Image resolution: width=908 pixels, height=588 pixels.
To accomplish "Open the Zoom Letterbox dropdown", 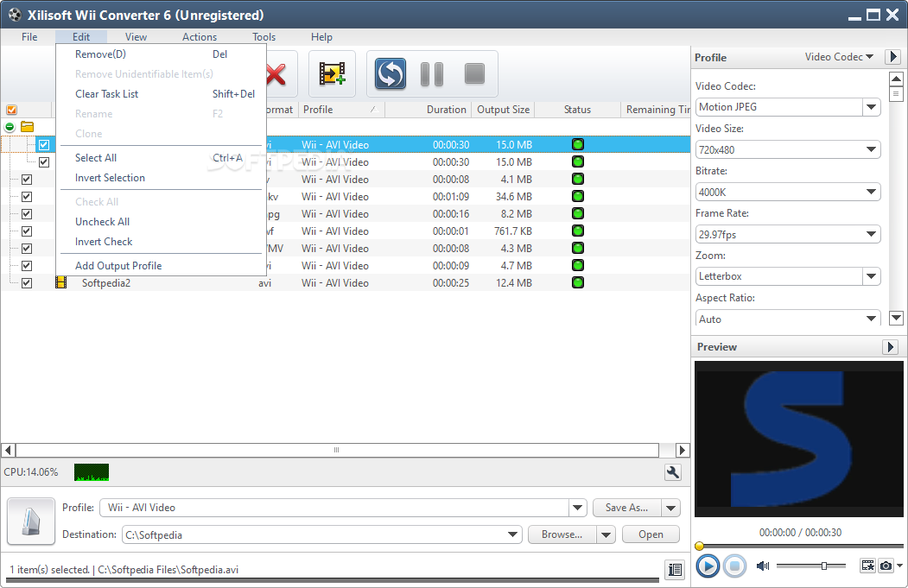I will (x=871, y=276).
